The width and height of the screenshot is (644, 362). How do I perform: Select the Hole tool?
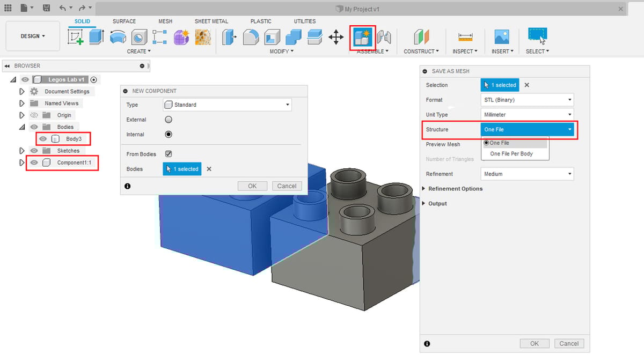pos(140,37)
